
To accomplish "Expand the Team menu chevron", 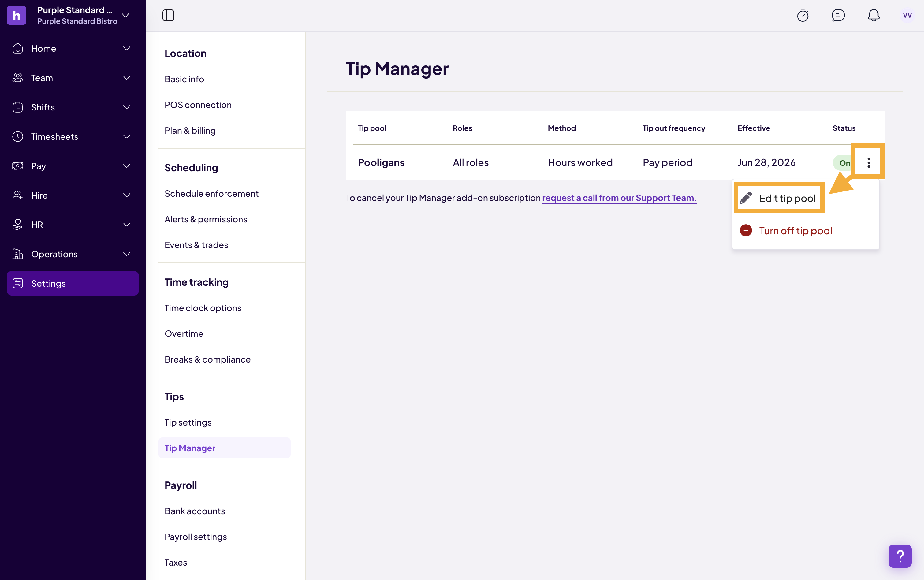I will click(x=127, y=78).
